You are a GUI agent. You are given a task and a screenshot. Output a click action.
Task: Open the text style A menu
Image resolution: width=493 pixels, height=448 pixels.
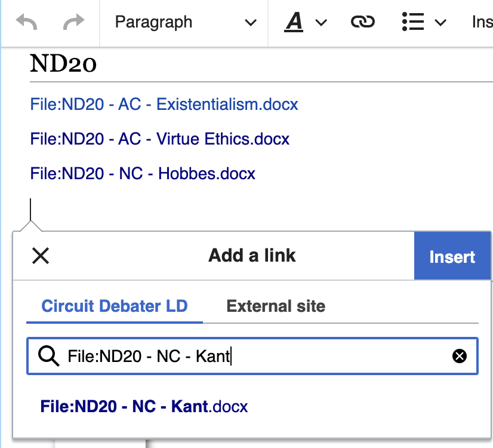(294, 22)
